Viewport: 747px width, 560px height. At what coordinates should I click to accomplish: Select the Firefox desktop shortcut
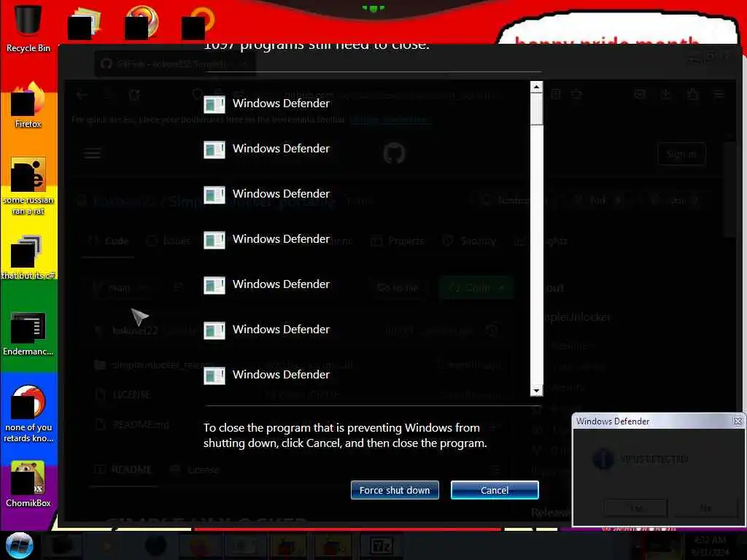[x=28, y=106]
